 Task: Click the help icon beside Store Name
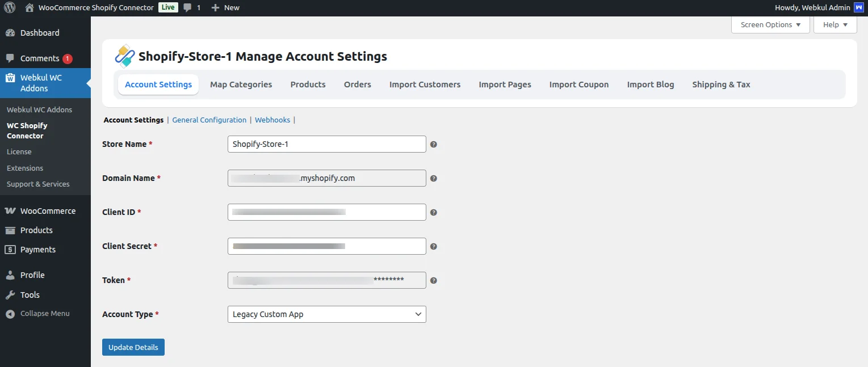[x=434, y=145]
